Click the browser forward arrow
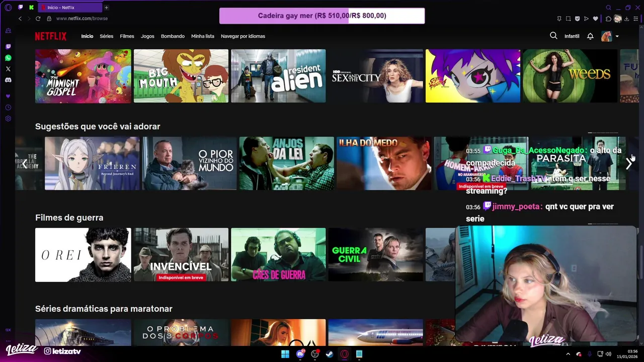The image size is (644, 362). (x=29, y=19)
